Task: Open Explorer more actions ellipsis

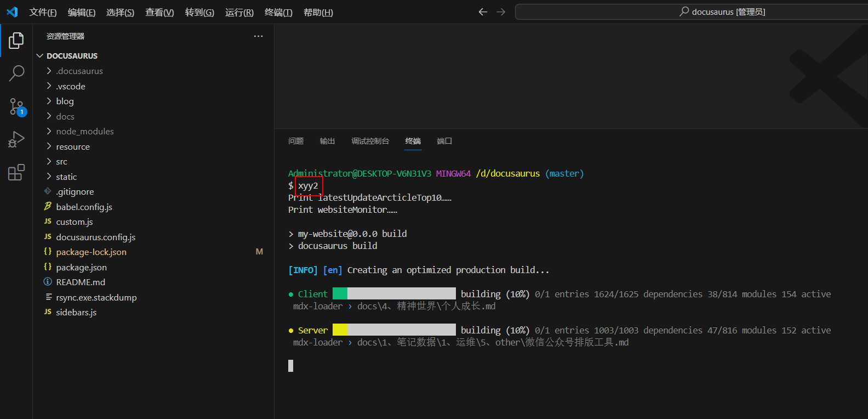Action: (258, 36)
